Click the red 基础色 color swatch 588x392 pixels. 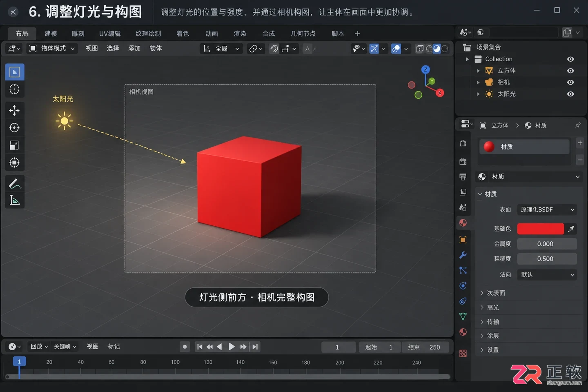pos(541,229)
